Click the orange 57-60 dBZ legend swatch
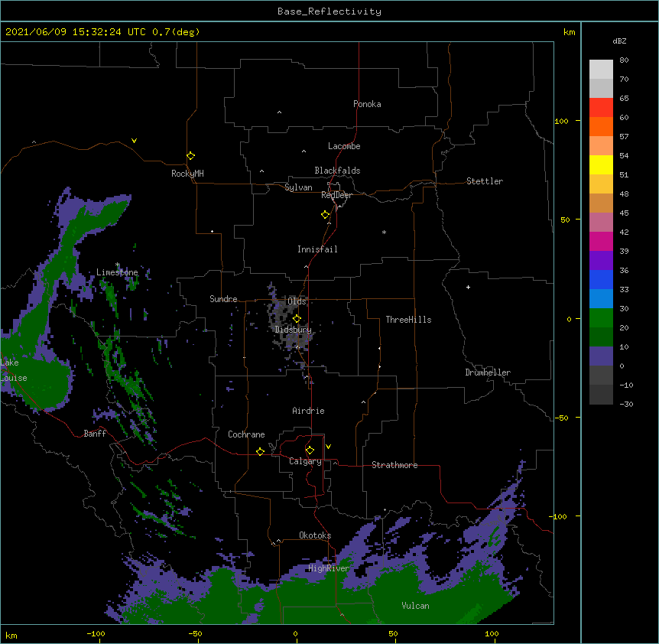The image size is (659, 644). 601,127
